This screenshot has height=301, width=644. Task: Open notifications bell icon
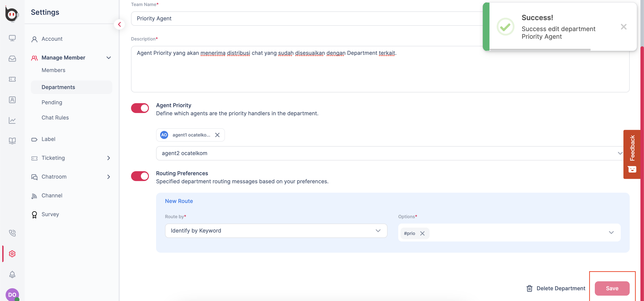click(12, 274)
